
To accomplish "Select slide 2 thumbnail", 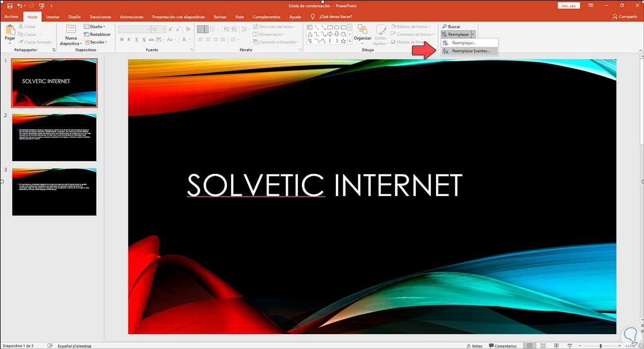I will 54,138.
